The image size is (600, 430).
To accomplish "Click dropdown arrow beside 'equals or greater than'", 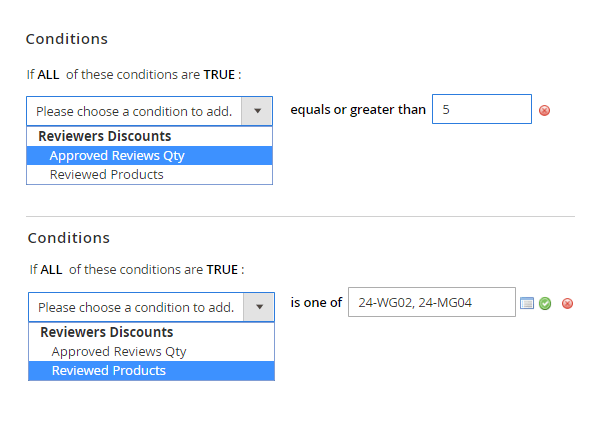I will click(x=258, y=111).
